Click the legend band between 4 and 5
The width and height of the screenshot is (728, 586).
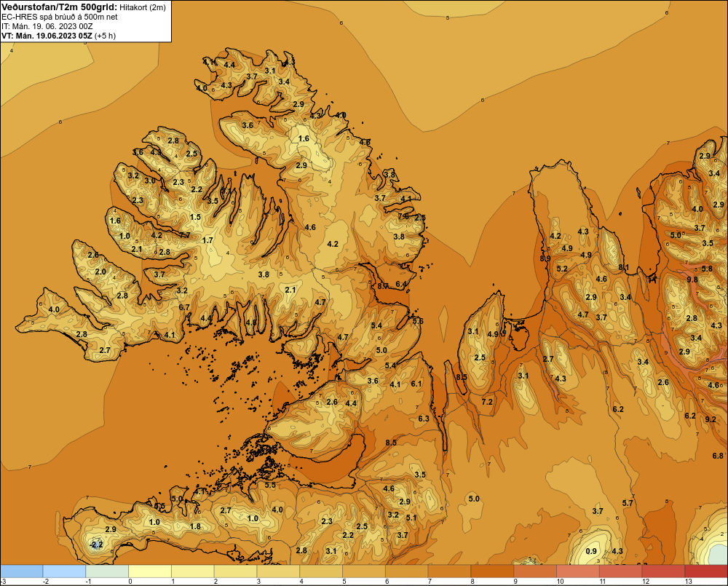click(x=321, y=571)
